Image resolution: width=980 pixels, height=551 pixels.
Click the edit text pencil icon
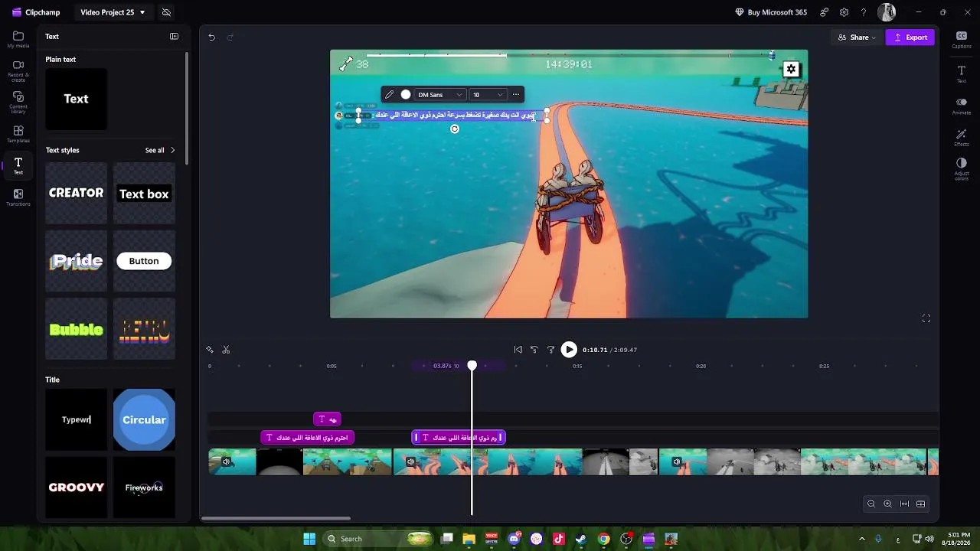[389, 95]
